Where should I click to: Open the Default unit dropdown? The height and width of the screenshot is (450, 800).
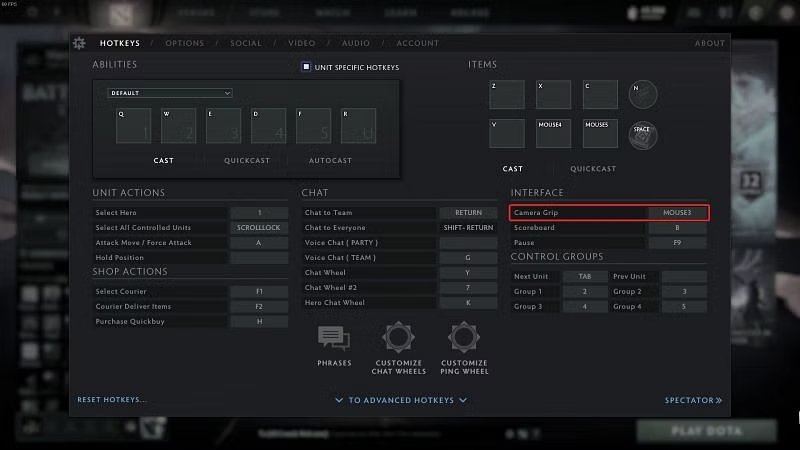point(170,93)
